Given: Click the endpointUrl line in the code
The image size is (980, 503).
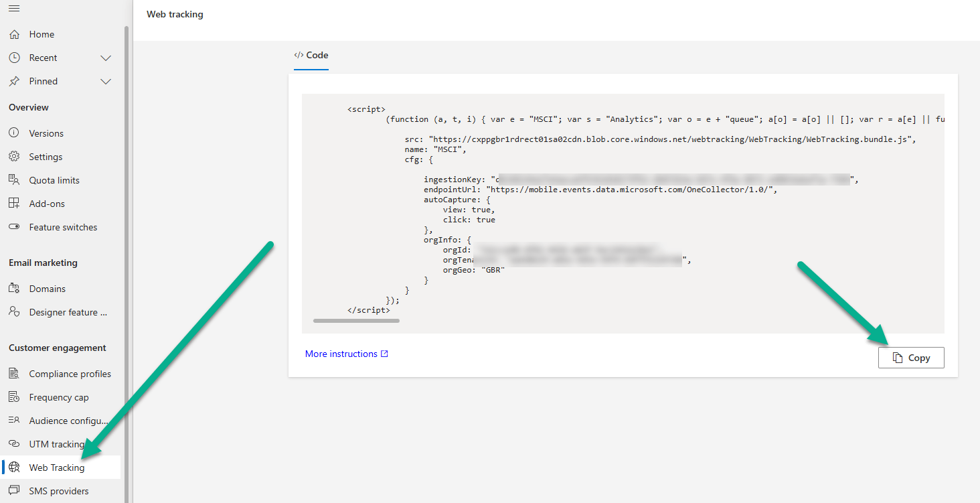Looking at the screenshot, I should pos(600,190).
